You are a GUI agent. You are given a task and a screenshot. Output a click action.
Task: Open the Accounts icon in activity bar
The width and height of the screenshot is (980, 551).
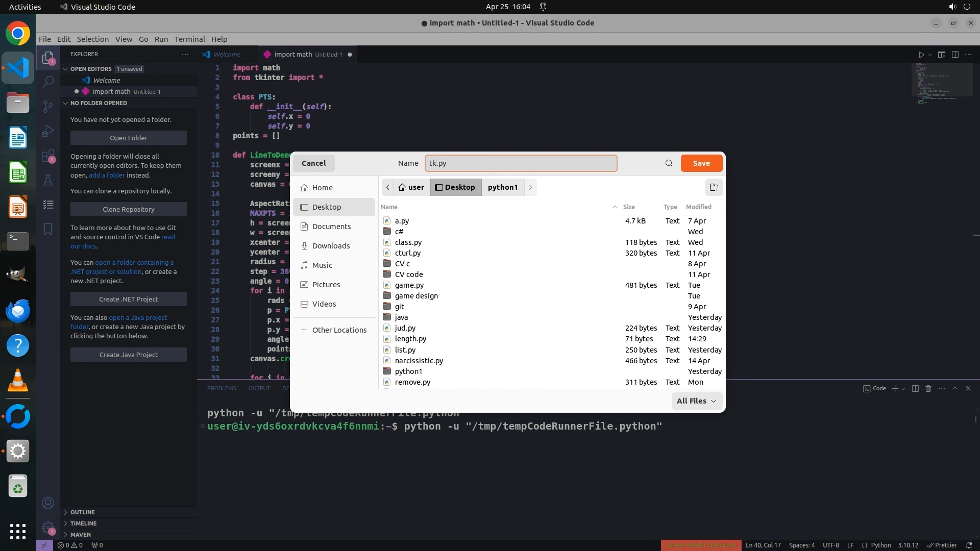(x=48, y=504)
